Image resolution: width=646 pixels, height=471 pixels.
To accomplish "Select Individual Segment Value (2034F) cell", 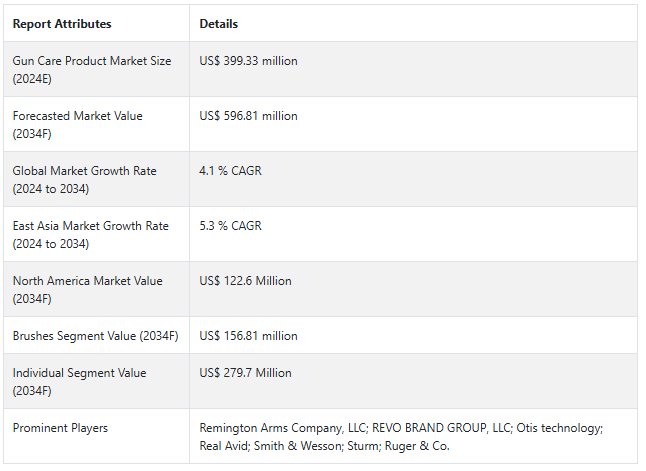I will coord(80,381).
